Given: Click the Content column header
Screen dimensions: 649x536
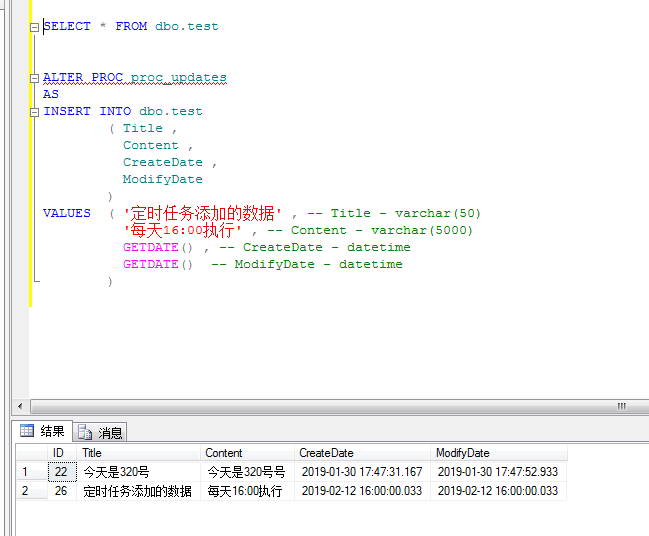Looking at the screenshot, I should 247,453.
